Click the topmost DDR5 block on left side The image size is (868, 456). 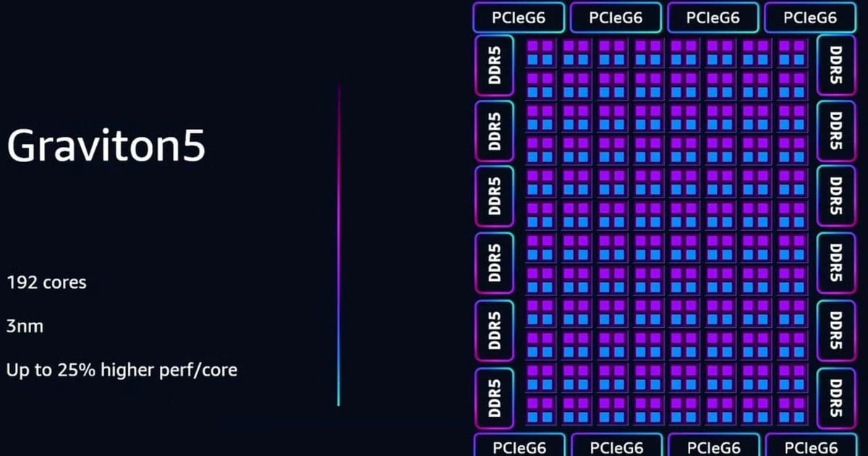click(x=495, y=65)
